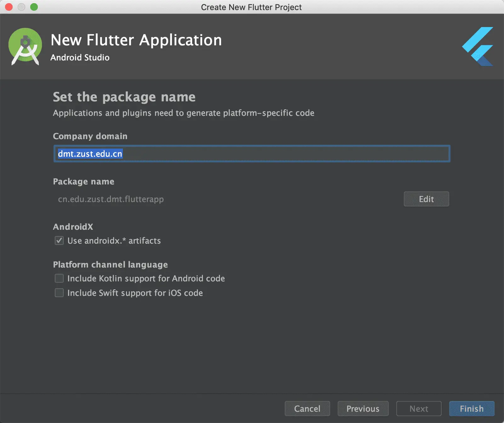The width and height of the screenshot is (504, 423).
Task: Enable Kotlin support for Android code
Action: [x=59, y=279]
